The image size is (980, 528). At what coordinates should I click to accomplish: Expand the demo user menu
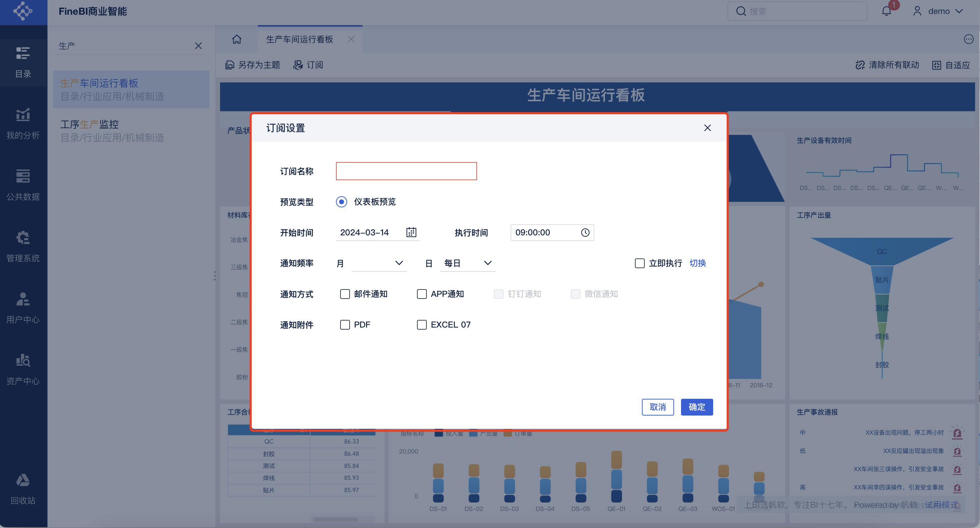(x=938, y=11)
